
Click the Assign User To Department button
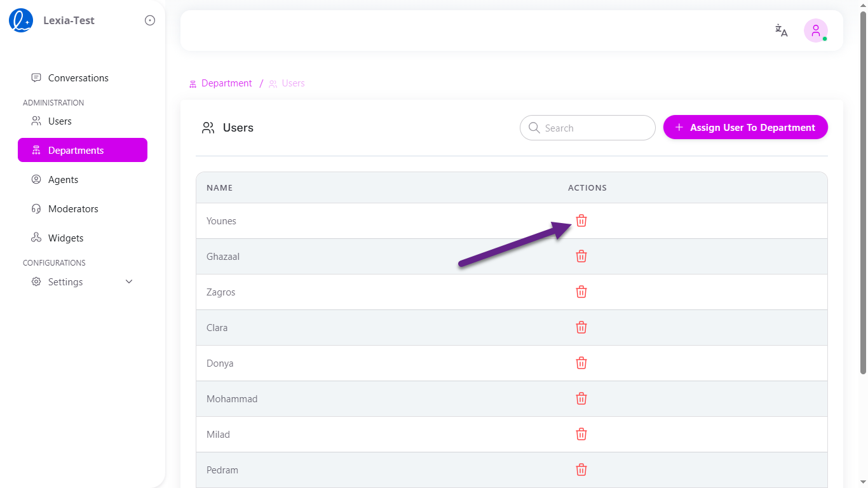coord(745,127)
